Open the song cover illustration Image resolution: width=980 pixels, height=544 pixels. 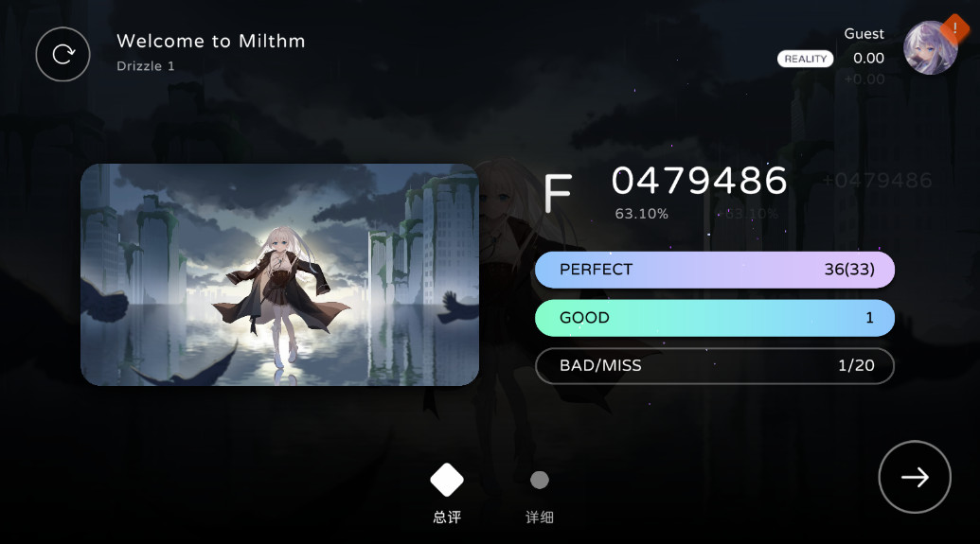point(279,274)
